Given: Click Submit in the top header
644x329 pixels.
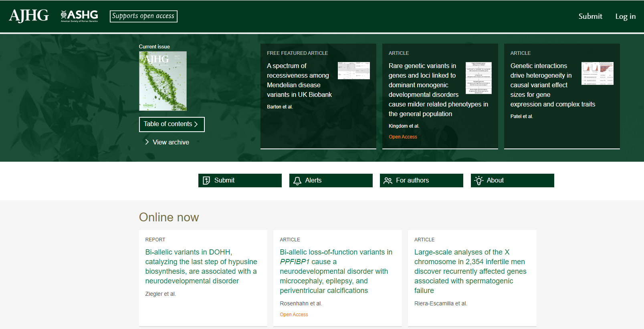Looking at the screenshot, I should coord(590,16).
